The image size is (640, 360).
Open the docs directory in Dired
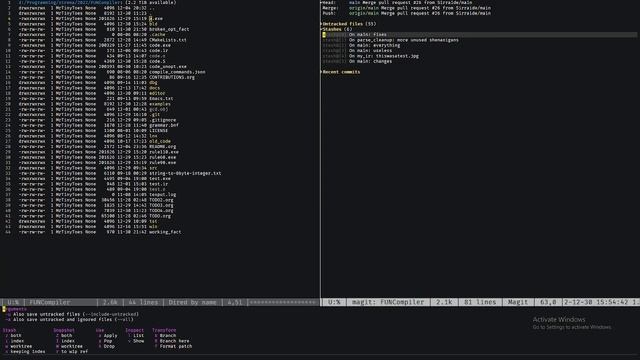click(x=155, y=88)
